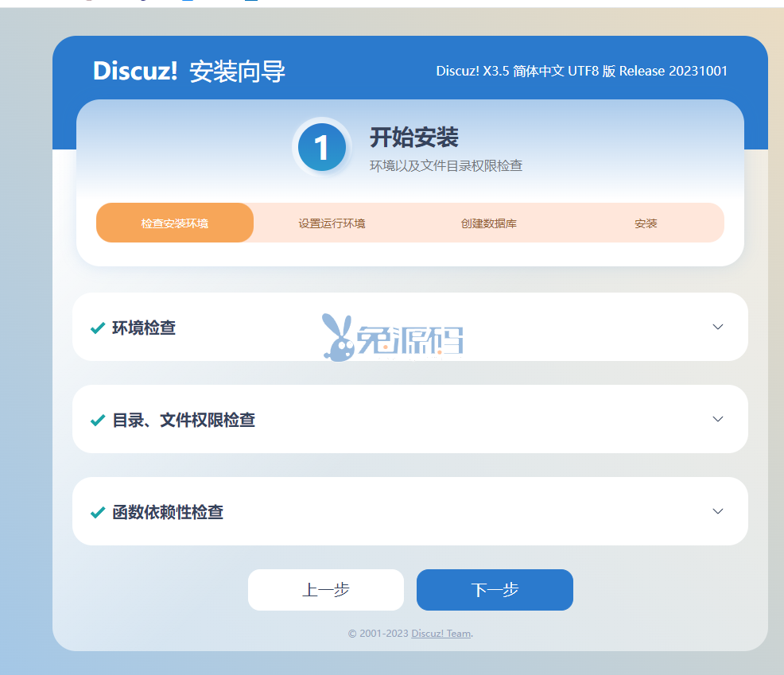
Task: Click the step number 1 circle icon
Action: 321,148
